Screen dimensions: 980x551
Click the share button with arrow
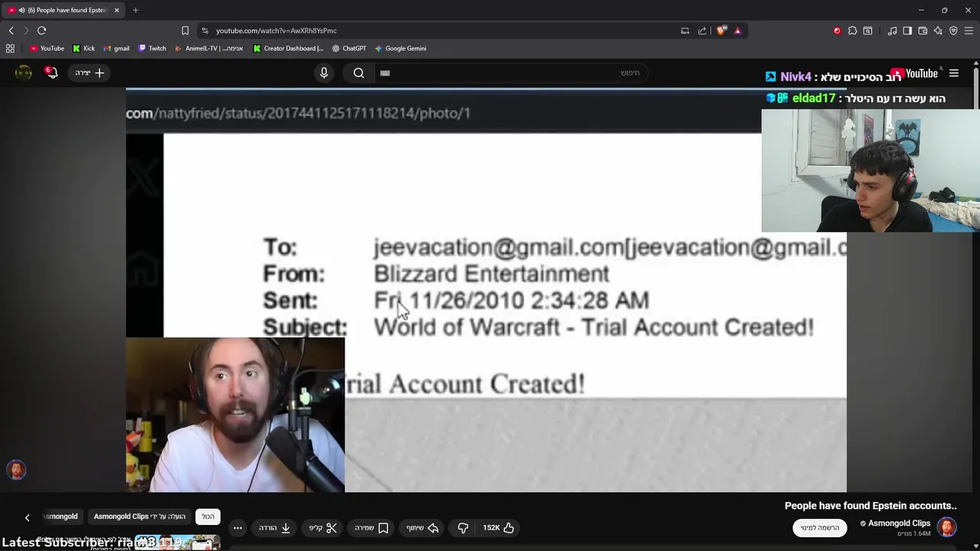[x=423, y=528]
